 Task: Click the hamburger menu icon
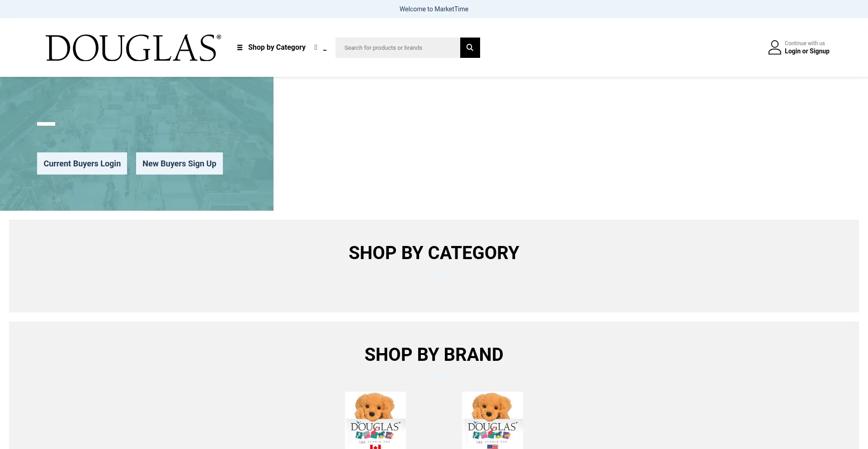[240, 47]
